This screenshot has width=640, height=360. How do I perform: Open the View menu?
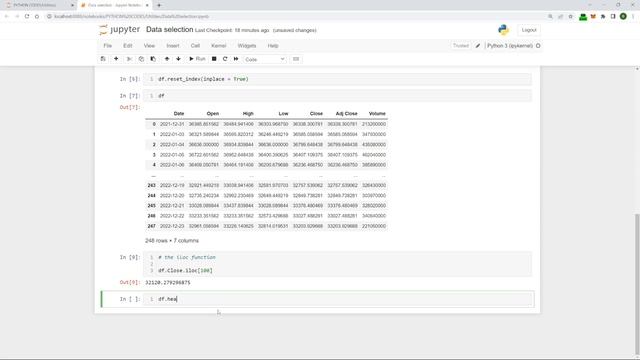coord(149,46)
